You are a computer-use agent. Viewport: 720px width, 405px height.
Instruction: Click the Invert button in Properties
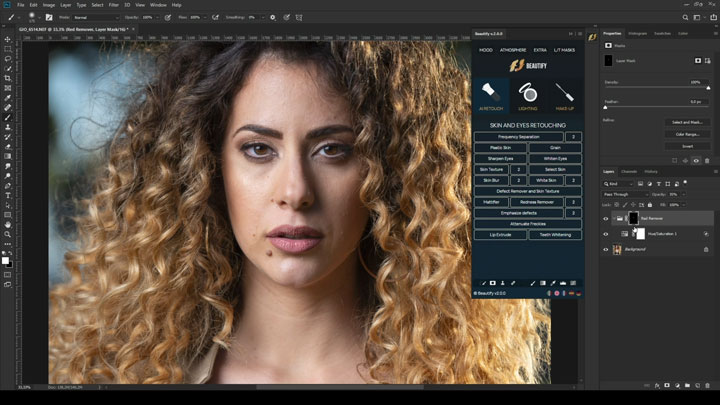687,146
